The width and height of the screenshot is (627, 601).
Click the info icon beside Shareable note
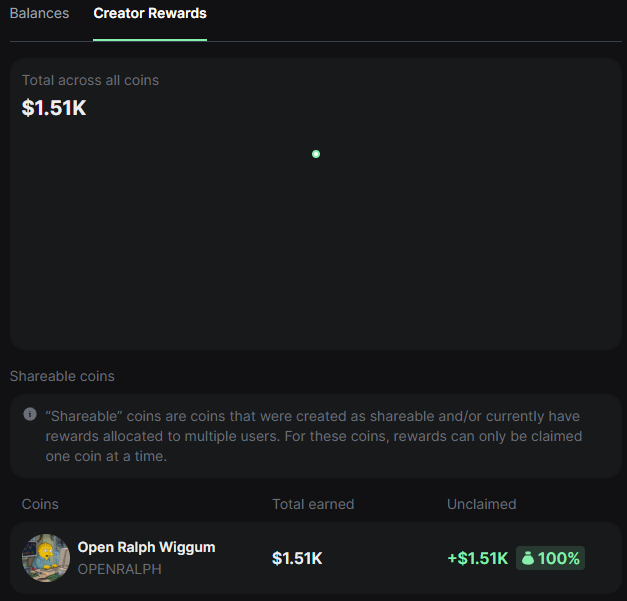30,414
